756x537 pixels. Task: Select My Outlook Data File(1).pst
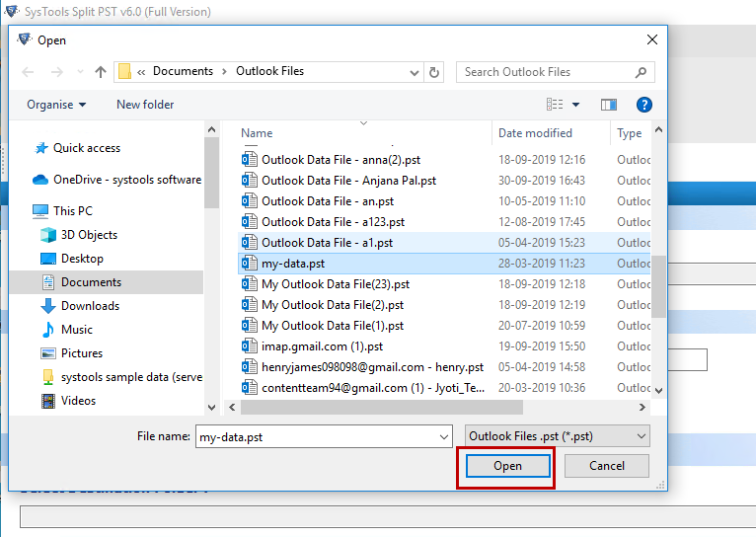coord(333,326)
